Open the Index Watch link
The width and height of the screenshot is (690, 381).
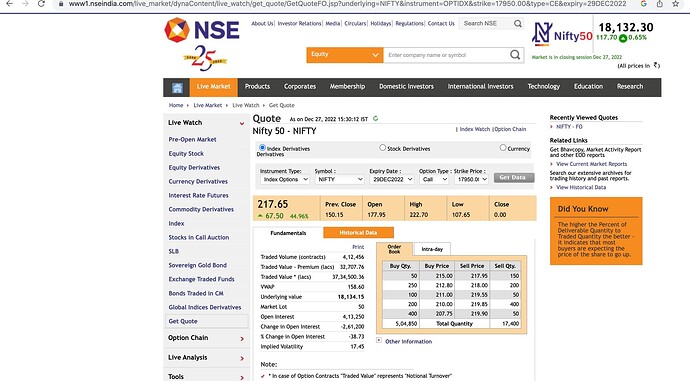[474, 129]
